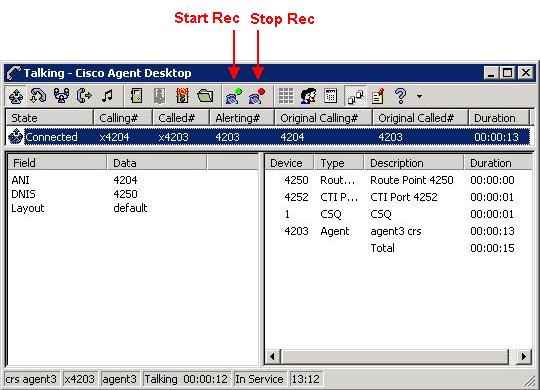Screen dimensions: 540x390
Task: Click x4204 in the Calling# cell
Action: point(114,137)
